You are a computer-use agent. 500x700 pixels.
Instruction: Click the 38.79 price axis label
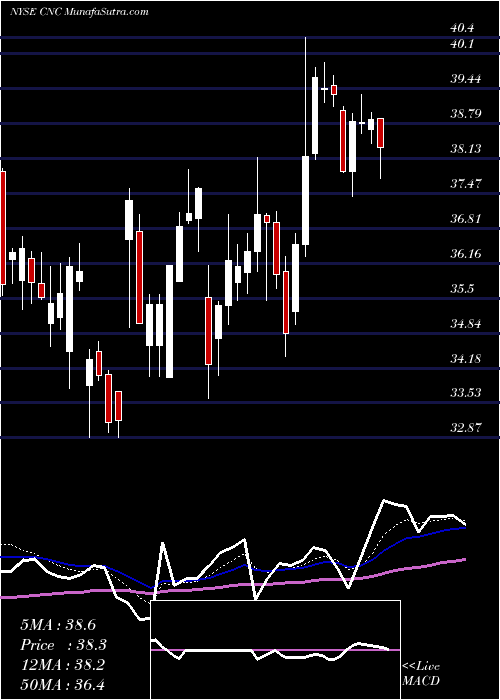pyautogui.click(x=466, y=114)
